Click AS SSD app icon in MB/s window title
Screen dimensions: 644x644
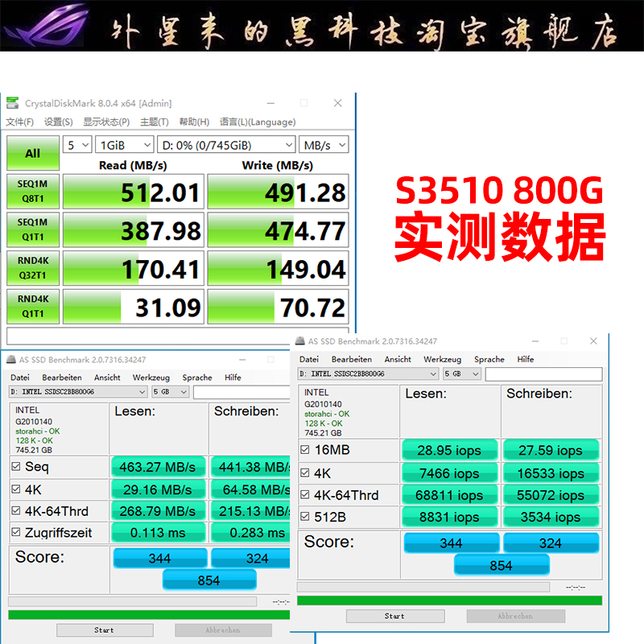pos(11,360)
